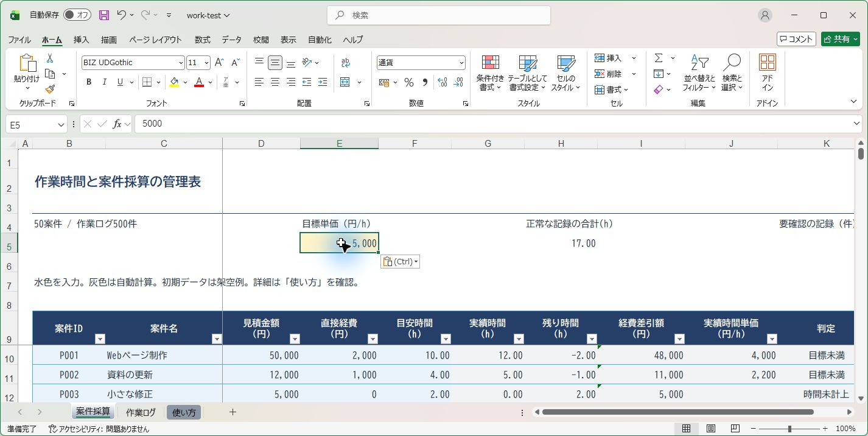
Task: Open filter dropdown for 案件ID column
Action: pyautogui.click(x=100, y=339)
